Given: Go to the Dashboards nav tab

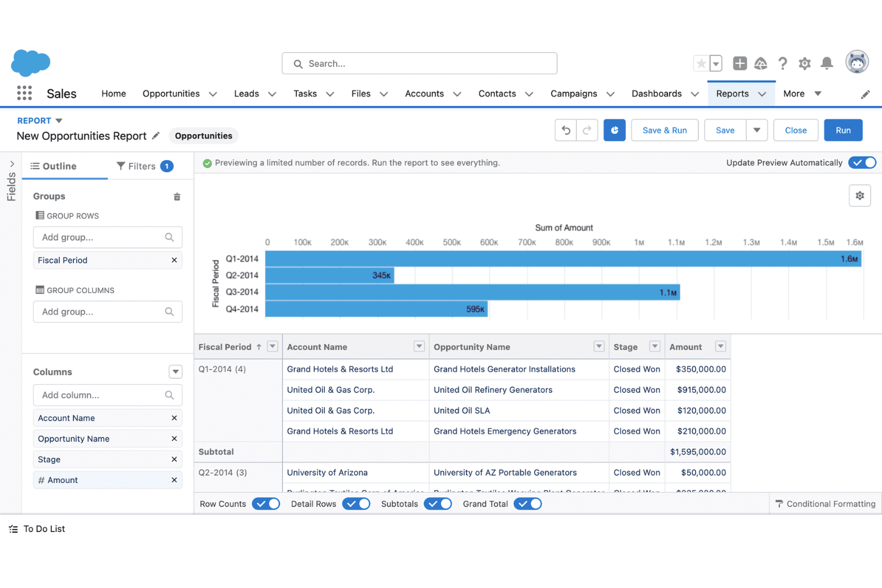Looking at the screenshot, I should coord(657,94).
